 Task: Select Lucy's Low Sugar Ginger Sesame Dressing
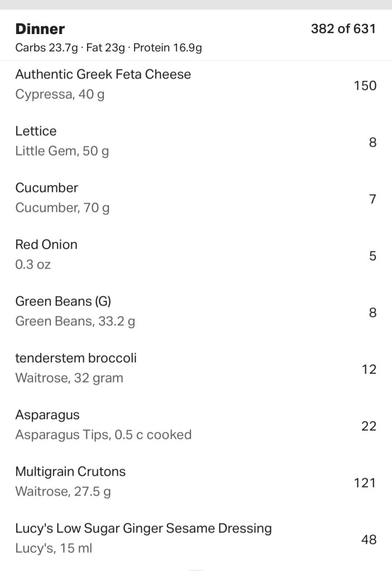[x=144, y=528]
